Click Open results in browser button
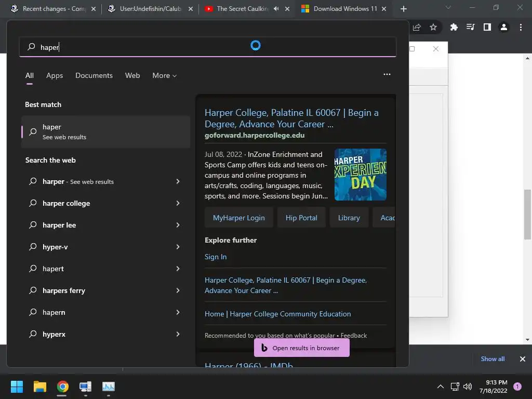This screenshot has height=399, width=532. pyautogui.click(x=302, y=348)
